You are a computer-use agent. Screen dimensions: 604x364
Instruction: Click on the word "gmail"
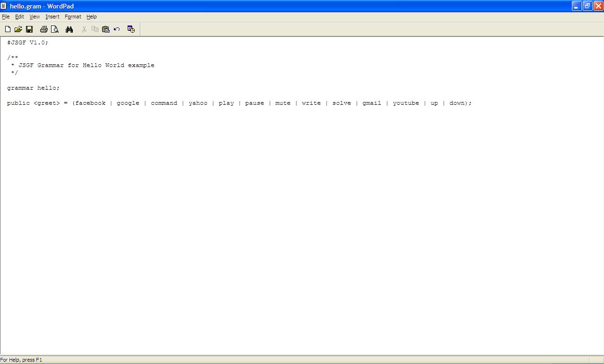[x=372, y=103]
